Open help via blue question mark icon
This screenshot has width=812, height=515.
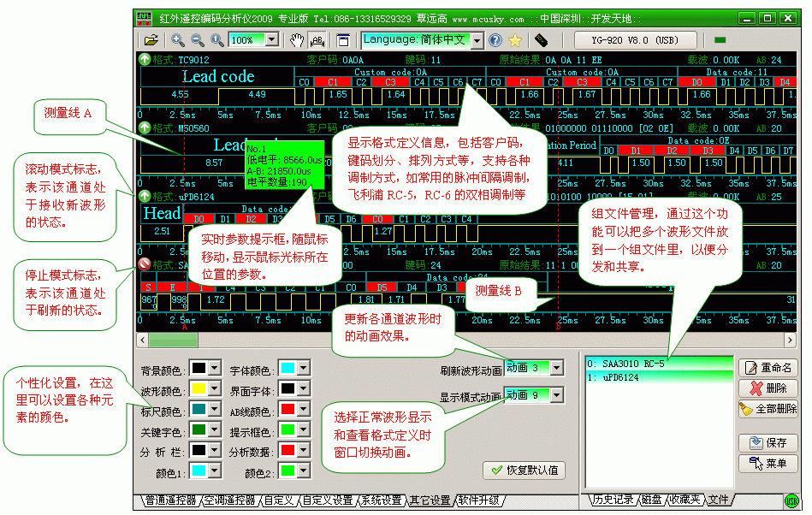495,40
